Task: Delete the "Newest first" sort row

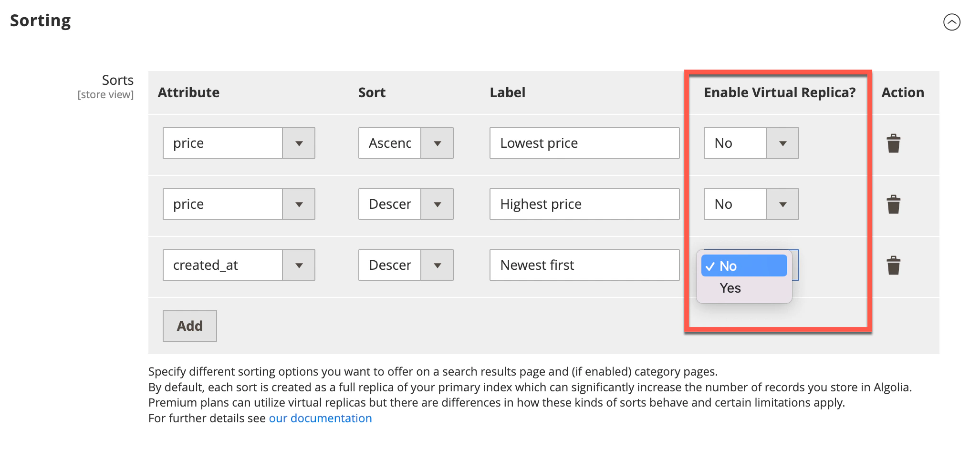Action: tap(893, 265)
